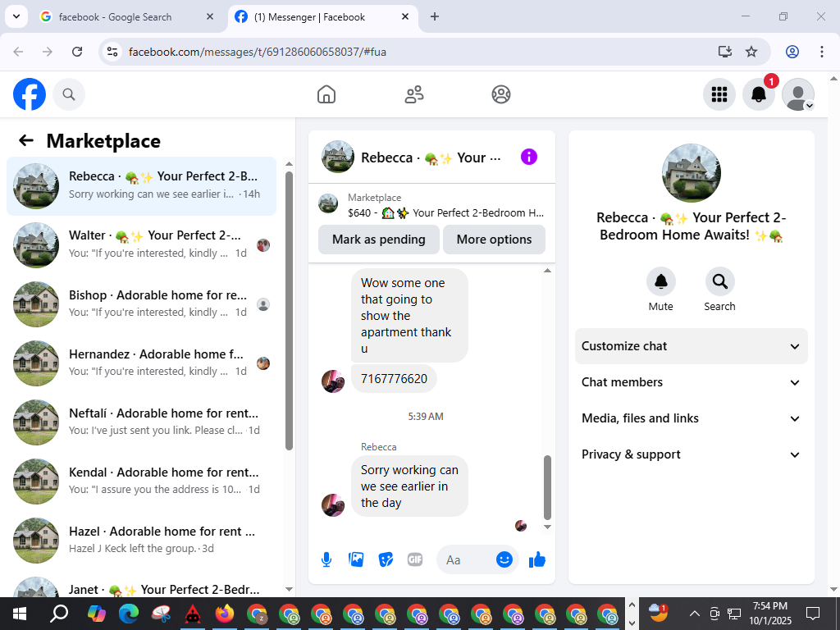This screenshot has height=630, width=840.
Task: Open the Rebecca chat header title
Action: tap(431, 157)
